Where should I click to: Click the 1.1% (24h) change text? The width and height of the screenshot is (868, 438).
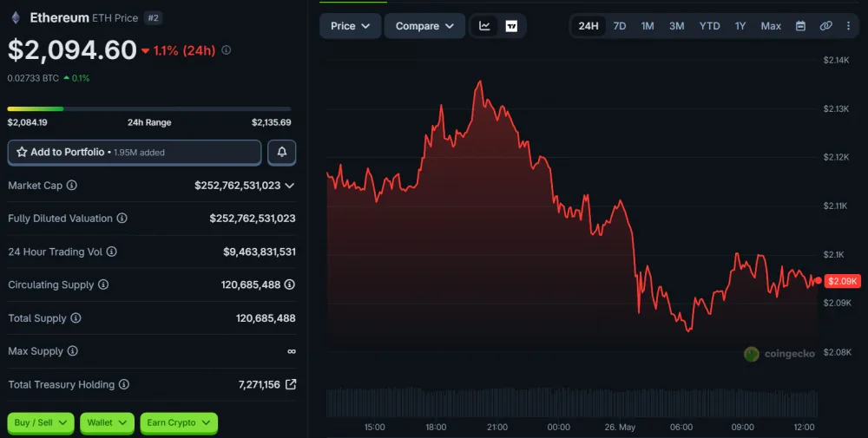(x=184, y=50)
